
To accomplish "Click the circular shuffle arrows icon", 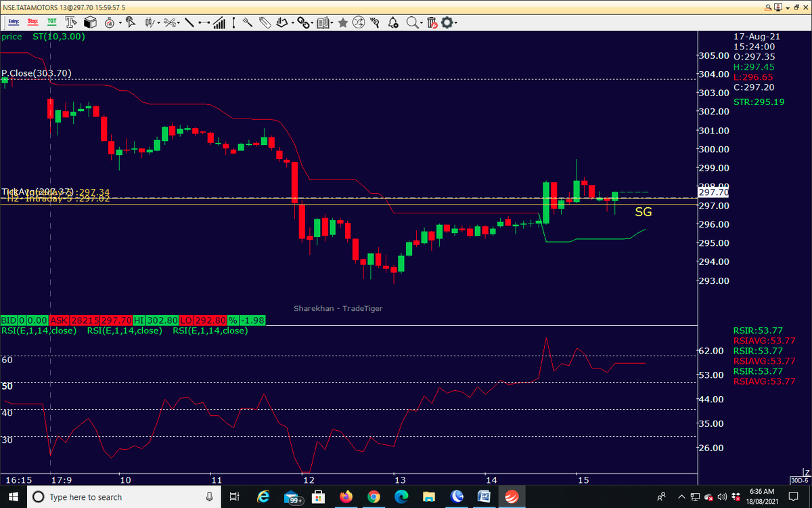I will 359,22.
